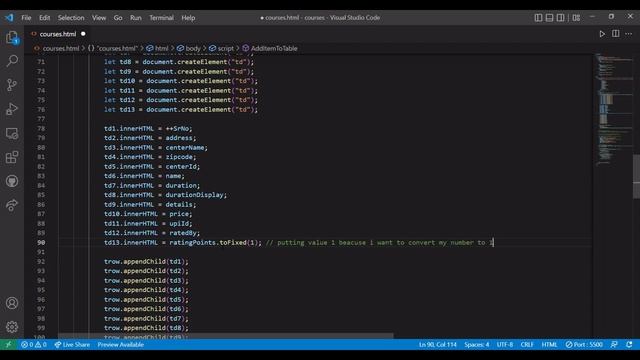Open the Extensions view
The width and height of the screenshot is (640, 360).
click(x=12, y=157)
